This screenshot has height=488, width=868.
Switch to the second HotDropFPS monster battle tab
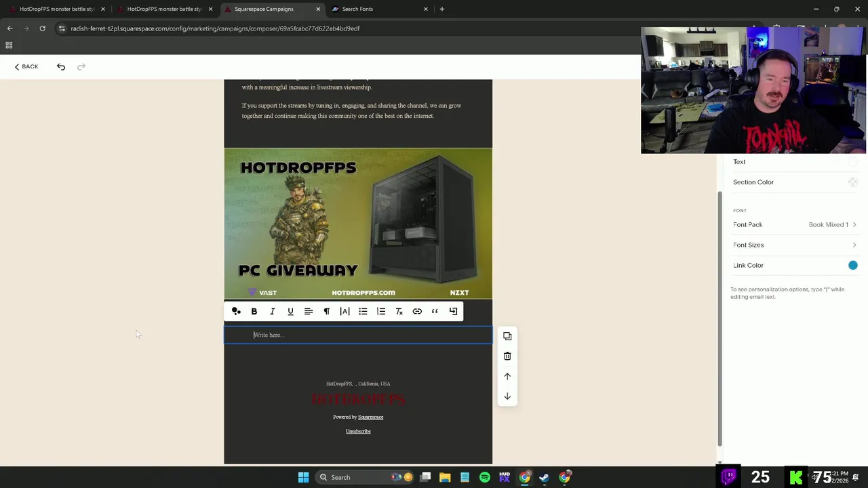point(163,9)
